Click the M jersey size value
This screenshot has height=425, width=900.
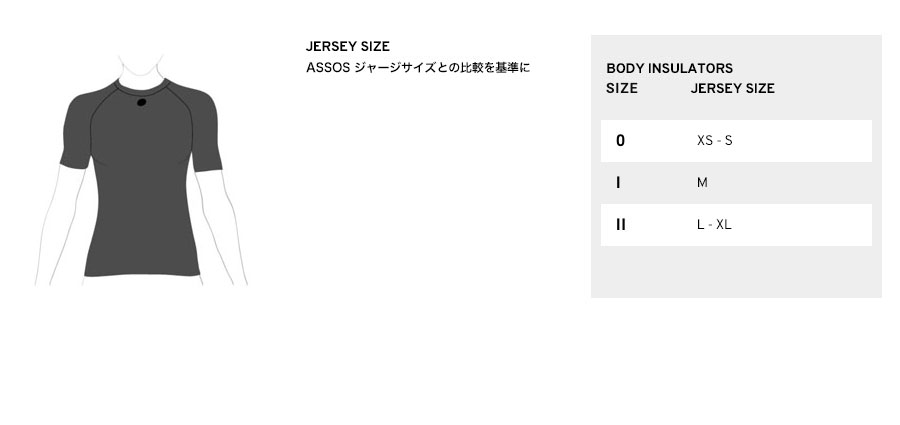point(702,183)
